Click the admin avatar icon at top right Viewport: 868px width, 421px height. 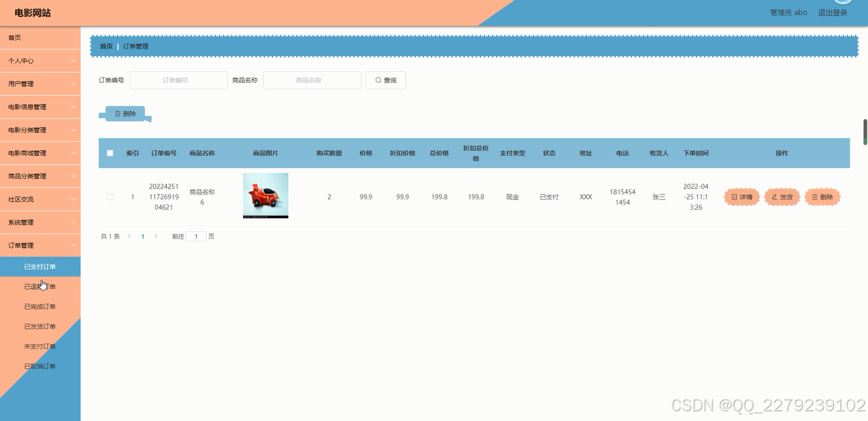coord(843,2)
